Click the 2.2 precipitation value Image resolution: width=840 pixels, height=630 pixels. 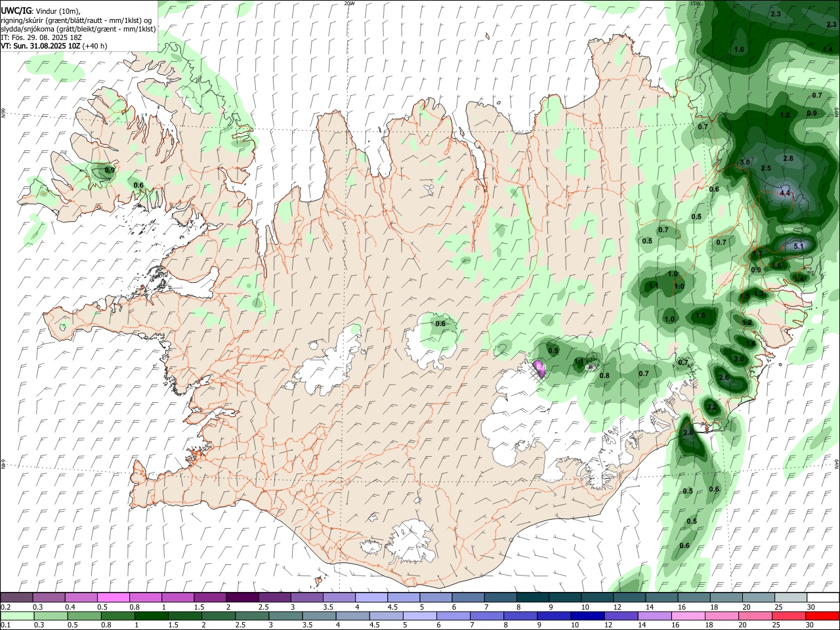point(713,408)
